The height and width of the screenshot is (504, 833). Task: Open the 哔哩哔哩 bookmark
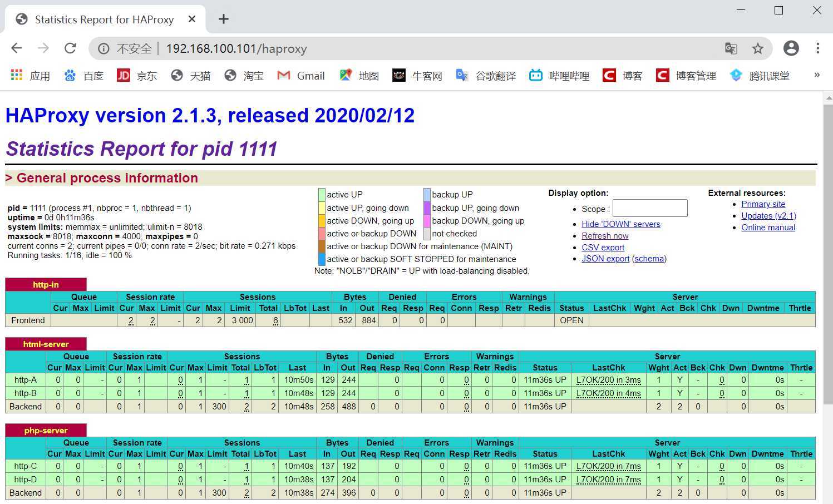559,76
